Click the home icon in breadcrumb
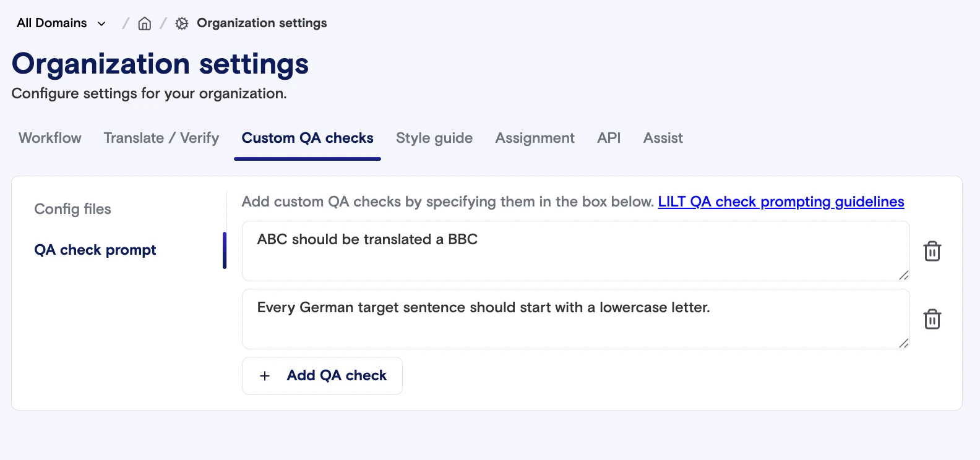 (x=144, y=23)
